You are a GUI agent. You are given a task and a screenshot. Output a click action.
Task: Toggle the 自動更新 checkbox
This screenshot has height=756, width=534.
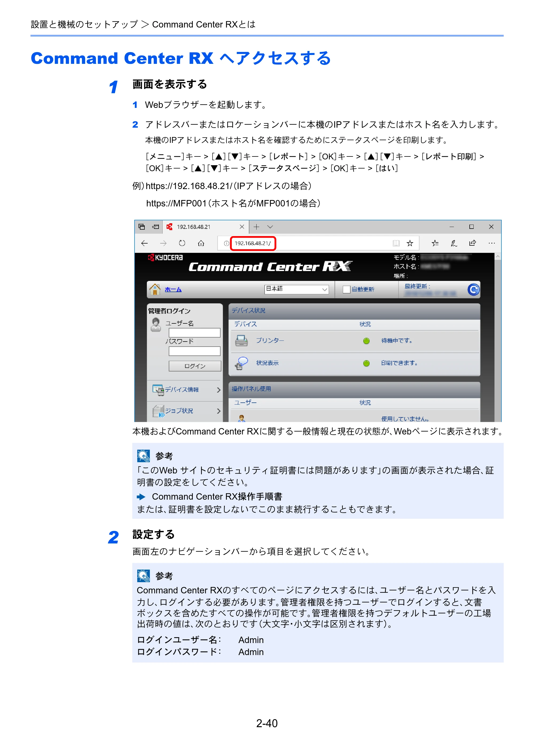click(x=346, y=289)
